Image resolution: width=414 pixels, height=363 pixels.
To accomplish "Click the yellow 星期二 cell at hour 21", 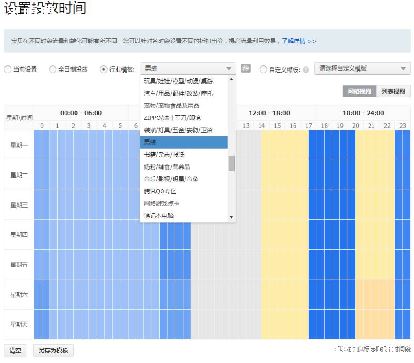I will coord(371,175).
